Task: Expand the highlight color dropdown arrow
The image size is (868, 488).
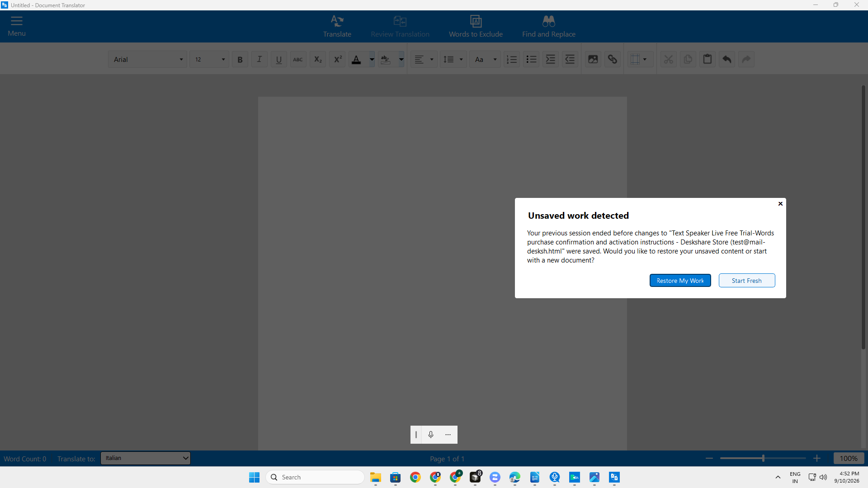Action: point(401,59)
